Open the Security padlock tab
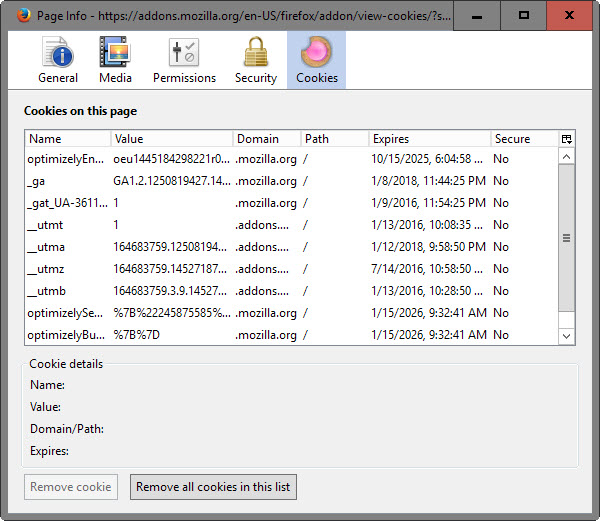The height and width of the screenshot is (521, 600). pos(256,60)
